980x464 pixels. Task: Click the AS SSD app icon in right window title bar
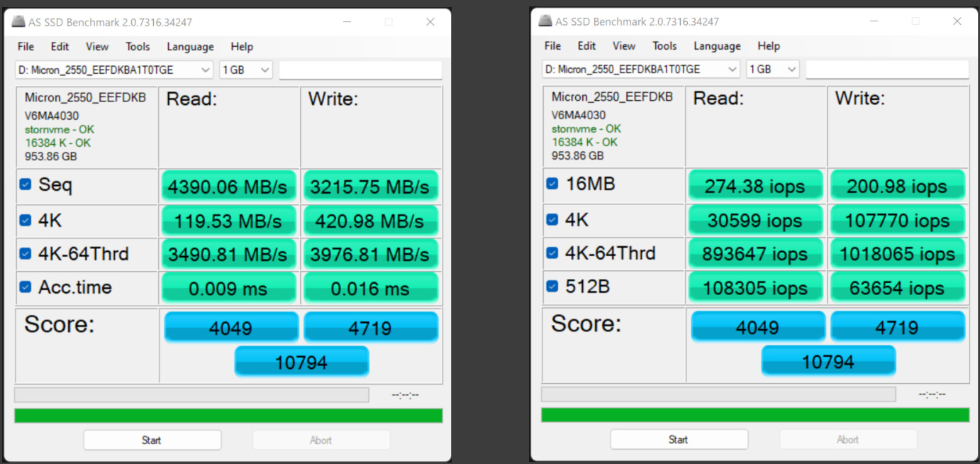(545, 21)
